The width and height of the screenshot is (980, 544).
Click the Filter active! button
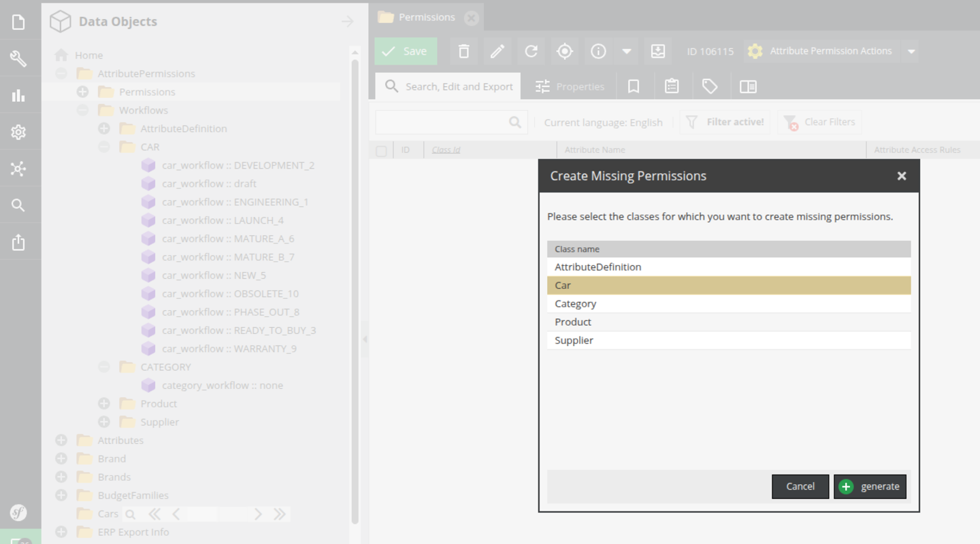tap(725, 122)
